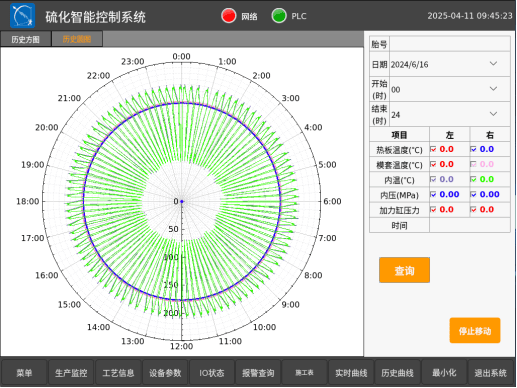Click the 6:00 label on polar chart

[x=332, y=201]
